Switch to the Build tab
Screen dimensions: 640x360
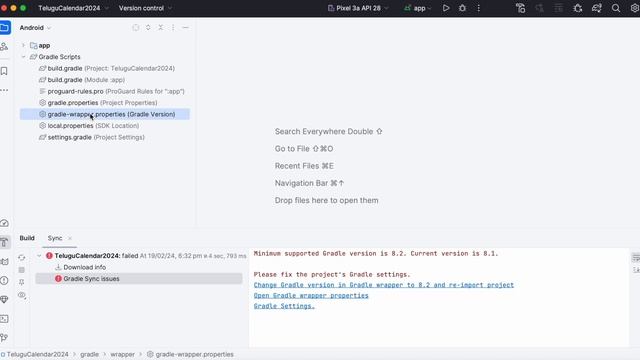[27, 238]
